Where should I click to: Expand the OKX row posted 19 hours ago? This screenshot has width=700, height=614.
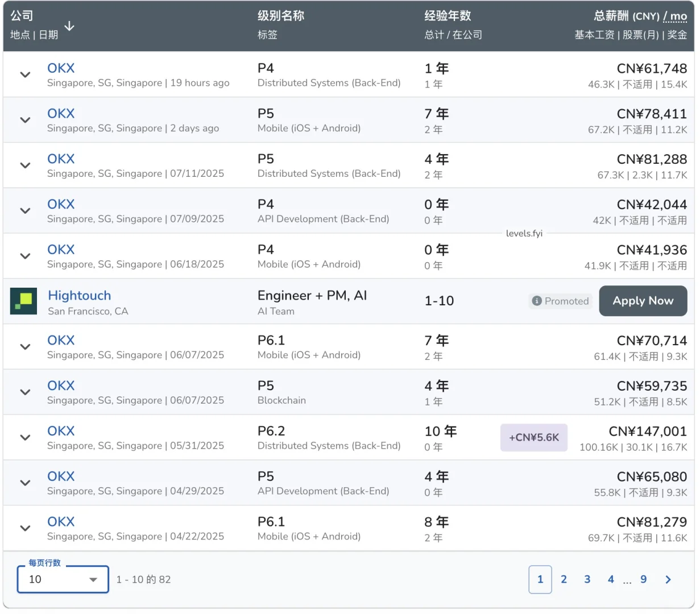tap(25, 74)
